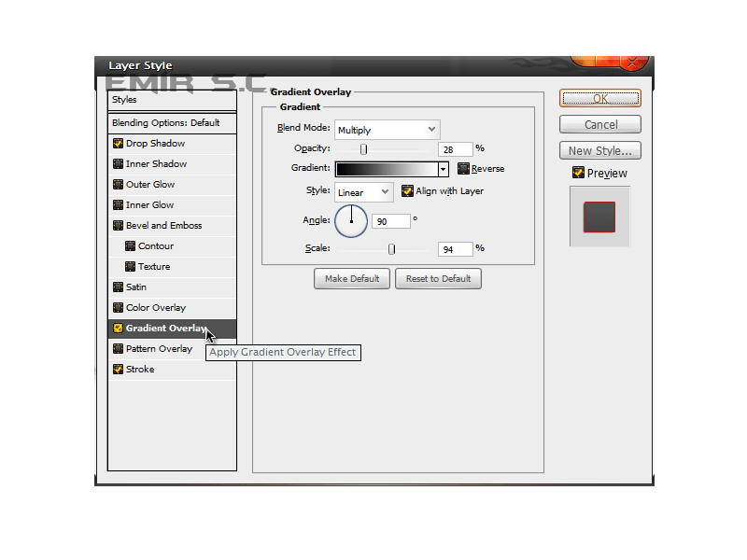The height and width of the screenshot is (560, 747).
Task: Toggle the Texture checkbox
Action: (130, 266)
